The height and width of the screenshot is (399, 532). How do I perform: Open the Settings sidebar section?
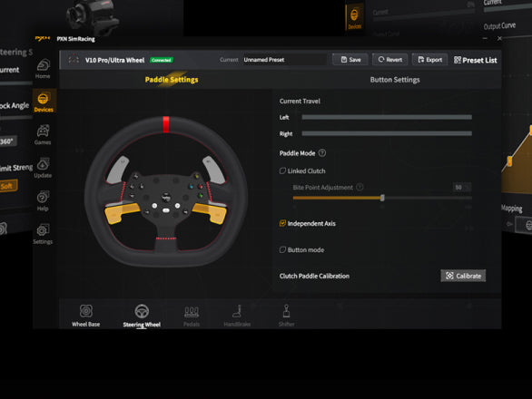(43, 234)
